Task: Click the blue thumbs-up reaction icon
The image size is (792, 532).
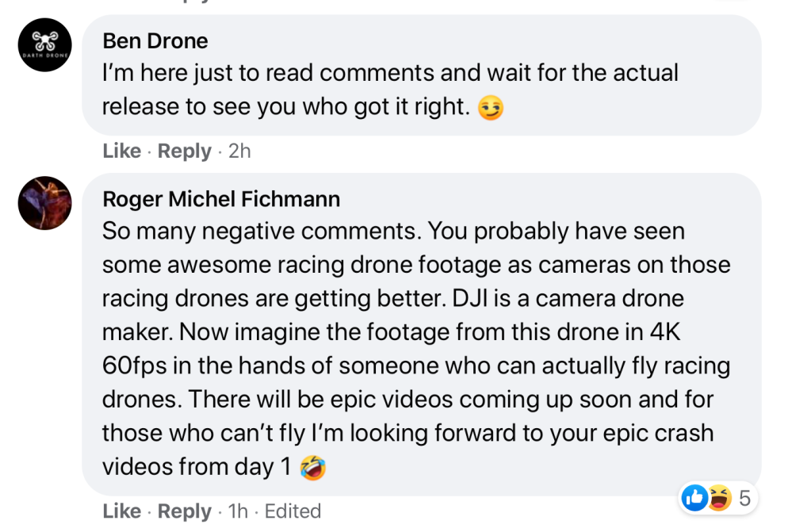Action: click(x=695, y=498)
